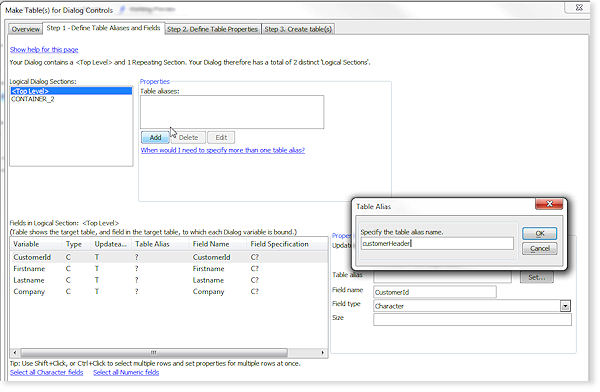Click Select all Numeric fields link
600x392 pixels.
point(126,372)
